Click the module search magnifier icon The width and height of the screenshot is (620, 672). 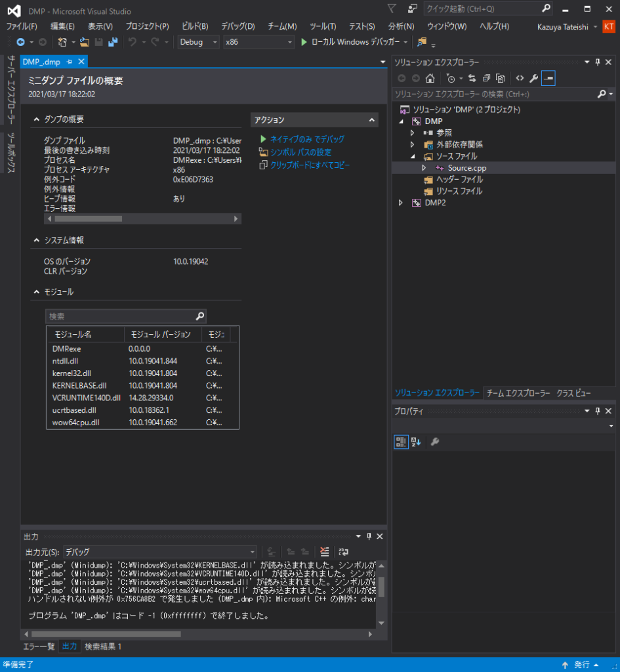click(x=199, y=316)
